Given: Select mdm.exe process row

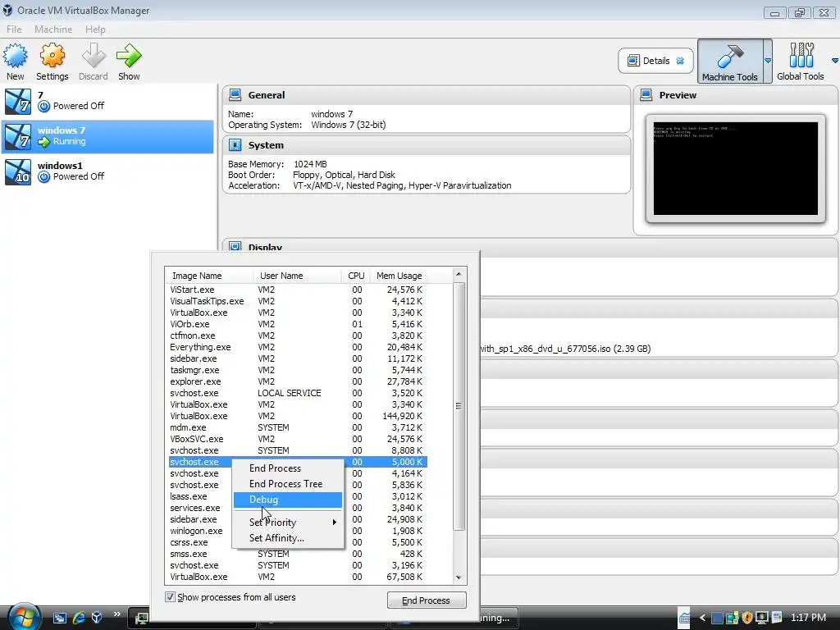Looking at the screenshot, I should [298, 427].
